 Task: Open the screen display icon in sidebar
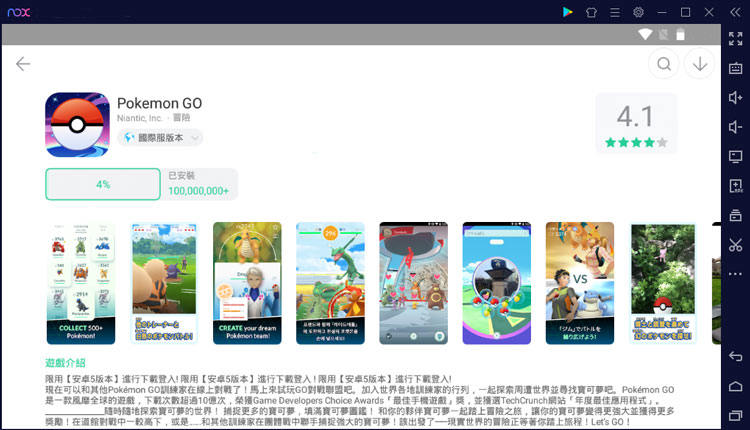click(x=735, y=156)
